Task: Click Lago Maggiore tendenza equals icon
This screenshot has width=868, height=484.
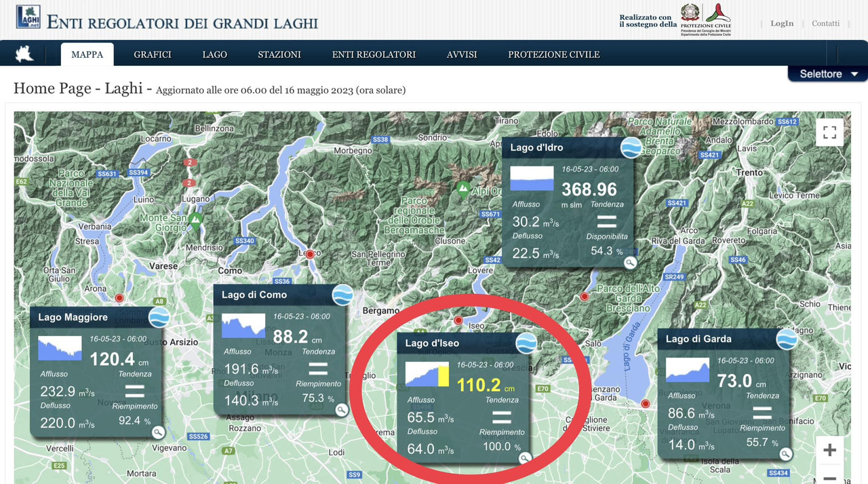Action: (135, 390)
